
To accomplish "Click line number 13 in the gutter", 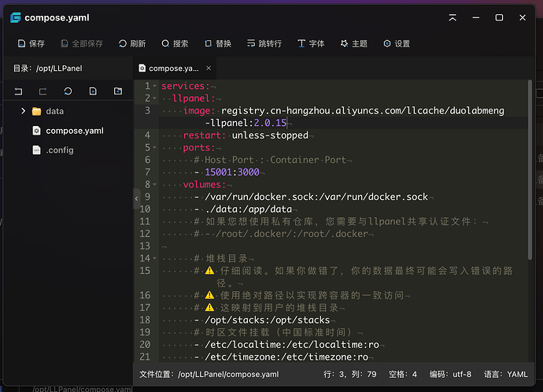I will pyautogui.click(x=145, y=246).
